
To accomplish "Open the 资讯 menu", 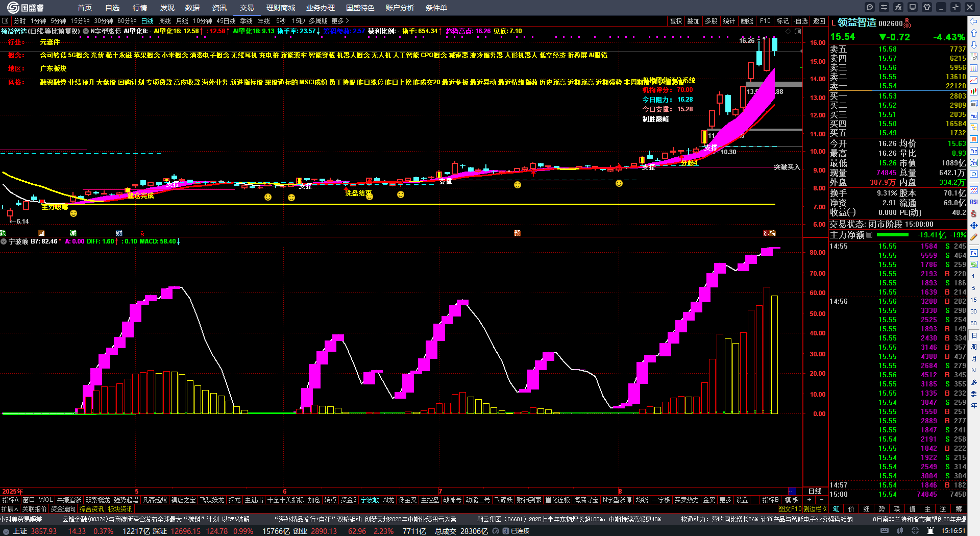I will pyautogui.click(x=219, y=8).
